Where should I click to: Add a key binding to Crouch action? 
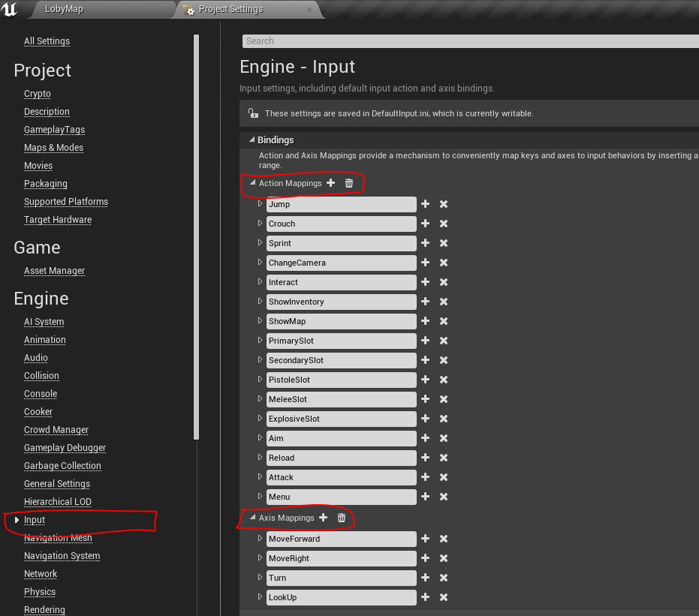(425, 224)
